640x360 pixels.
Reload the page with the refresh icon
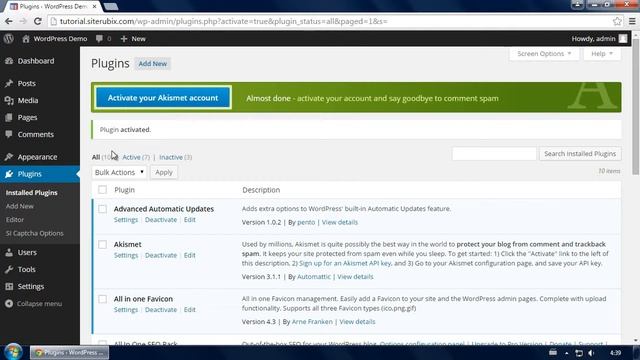[38, 21]
